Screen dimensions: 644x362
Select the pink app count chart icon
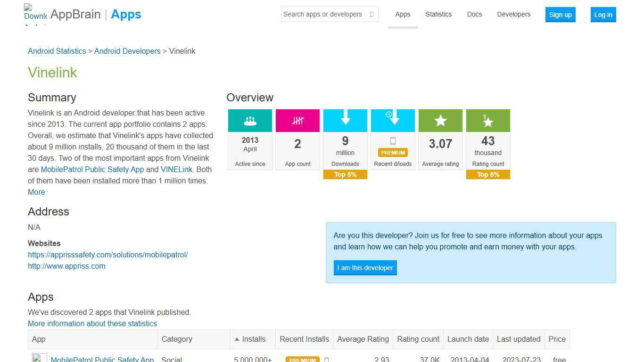[x=297, y=120]
